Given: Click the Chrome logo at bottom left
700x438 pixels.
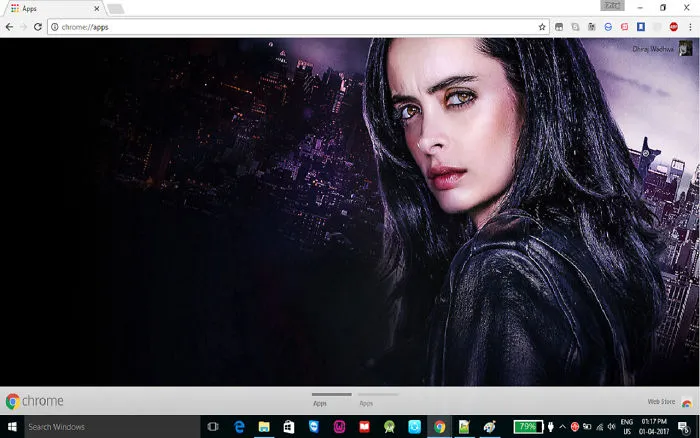Looking at the screenshot, I should coord(34,401).
